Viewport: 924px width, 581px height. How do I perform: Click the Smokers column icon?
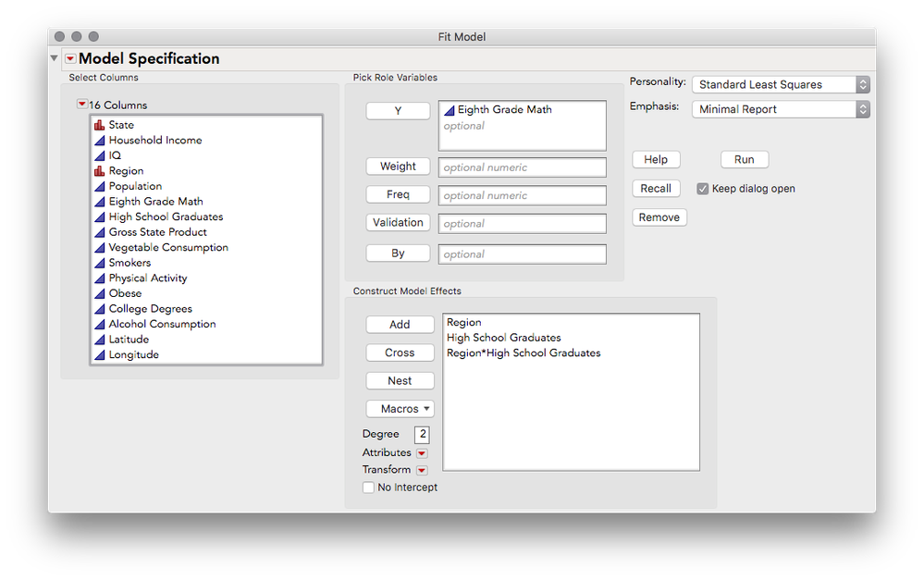point(100,263)
